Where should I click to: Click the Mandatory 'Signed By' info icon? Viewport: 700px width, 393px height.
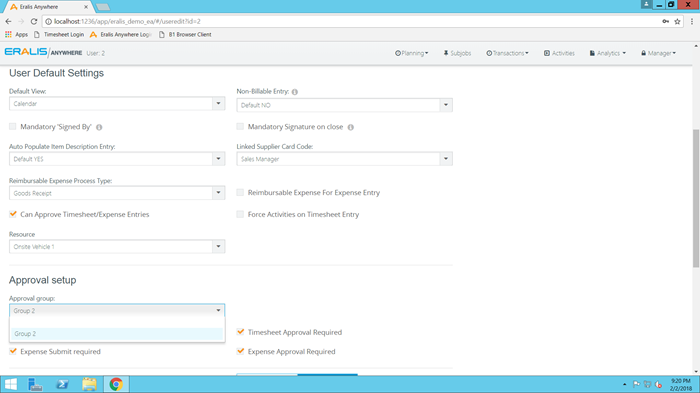point(99,127)
